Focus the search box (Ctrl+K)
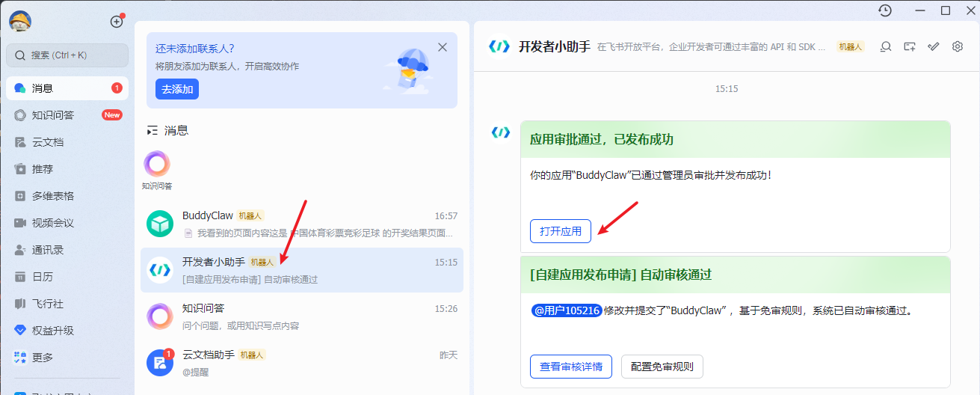Viewport: 980px width, 395px height. (x=67, y=55)
